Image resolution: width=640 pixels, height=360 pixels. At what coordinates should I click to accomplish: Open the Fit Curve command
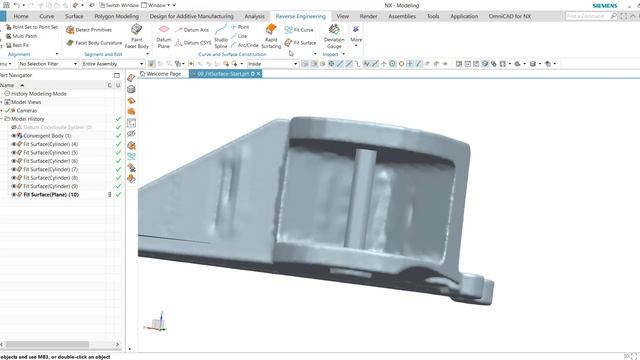[x=299, y=30]
